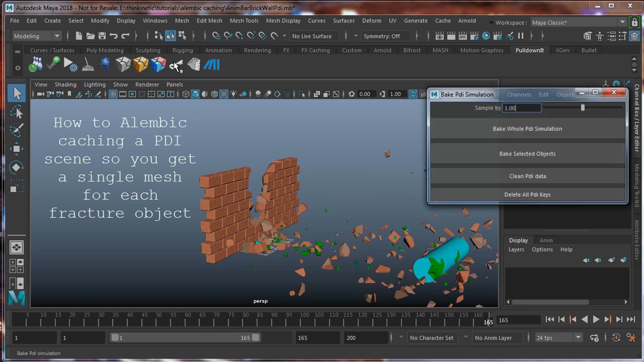Undo the last action
This screenshot has width=644, height=362.
(114, 36)
